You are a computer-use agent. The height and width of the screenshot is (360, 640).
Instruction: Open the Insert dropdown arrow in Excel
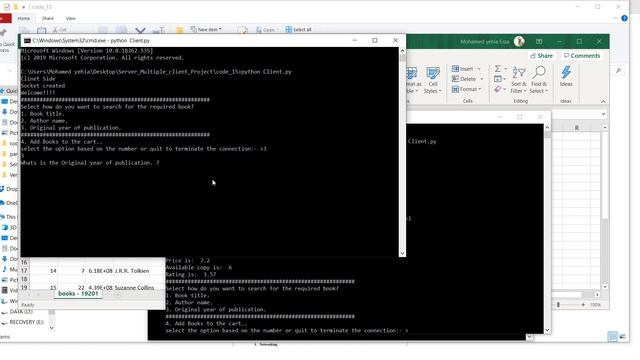coord(479,69)
